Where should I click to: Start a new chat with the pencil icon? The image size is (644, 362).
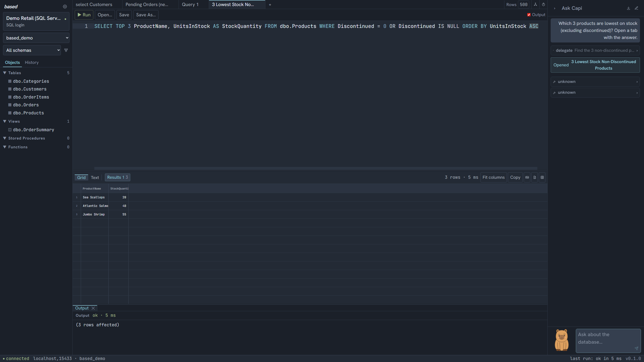(x=636, y=8)
